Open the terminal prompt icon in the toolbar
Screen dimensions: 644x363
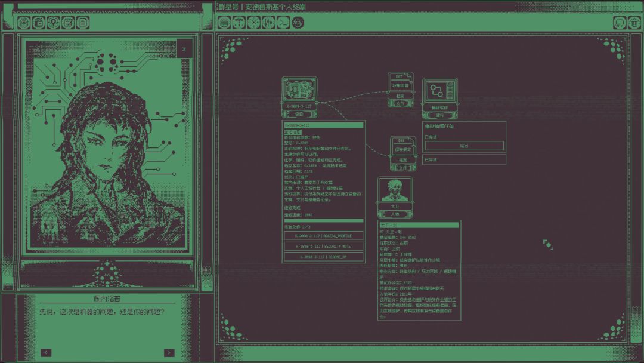283,22
